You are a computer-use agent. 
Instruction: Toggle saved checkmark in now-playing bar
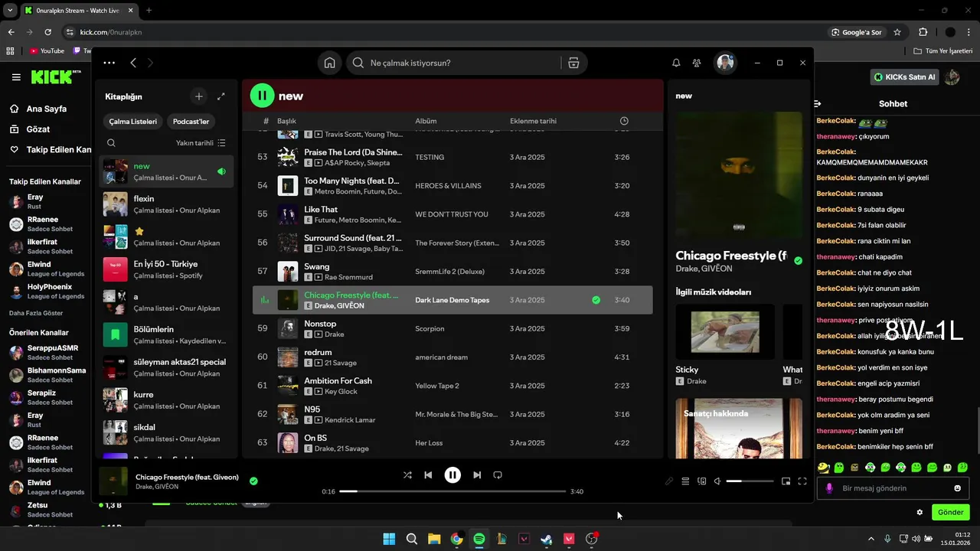[x=253, y=481]
